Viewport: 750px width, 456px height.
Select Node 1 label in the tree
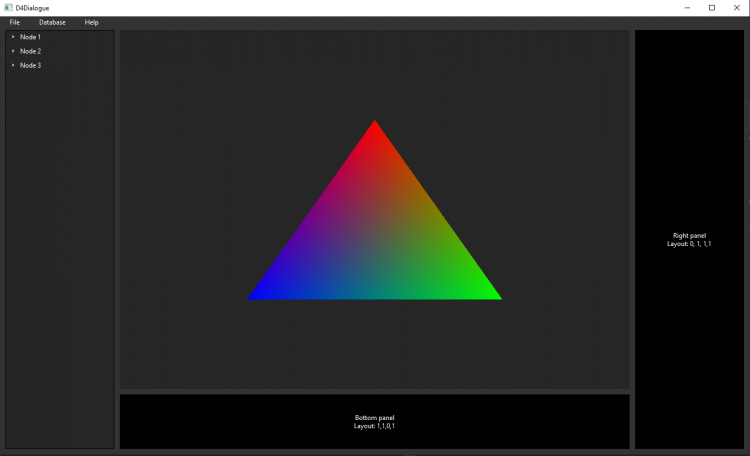[30, 37]
